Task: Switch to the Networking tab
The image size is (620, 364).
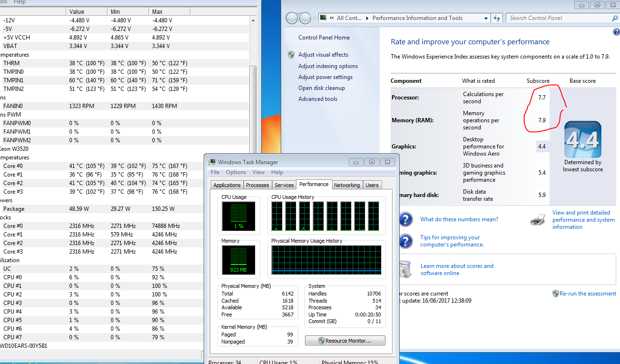Action: pos(347,185)
